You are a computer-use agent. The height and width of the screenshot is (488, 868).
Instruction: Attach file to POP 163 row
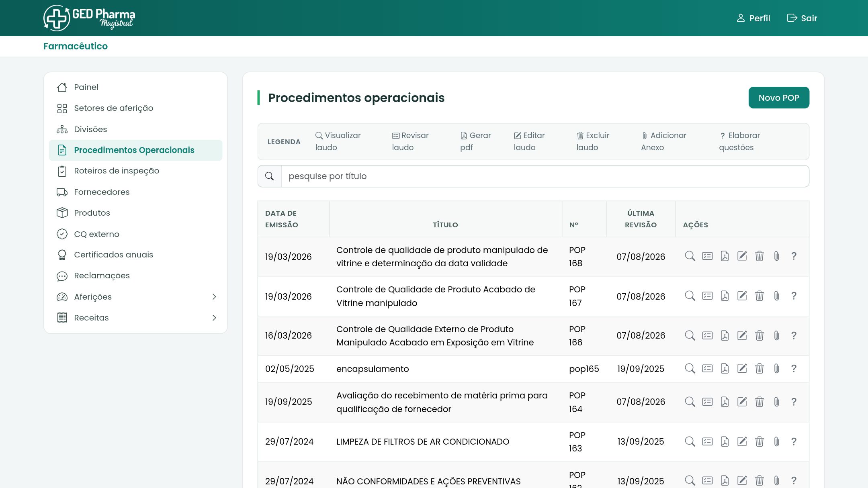pos(776,442)
